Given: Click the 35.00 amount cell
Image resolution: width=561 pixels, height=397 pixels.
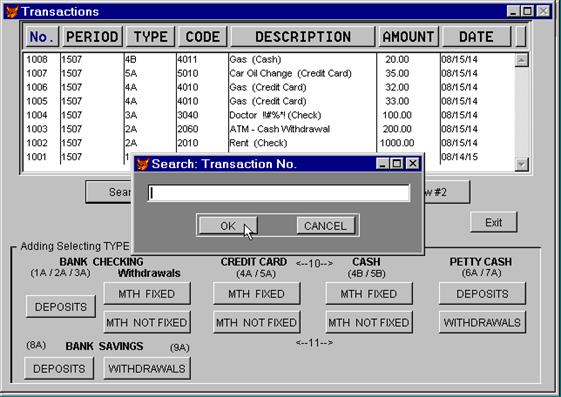Looking at the screenshot, I should point(397,73).
